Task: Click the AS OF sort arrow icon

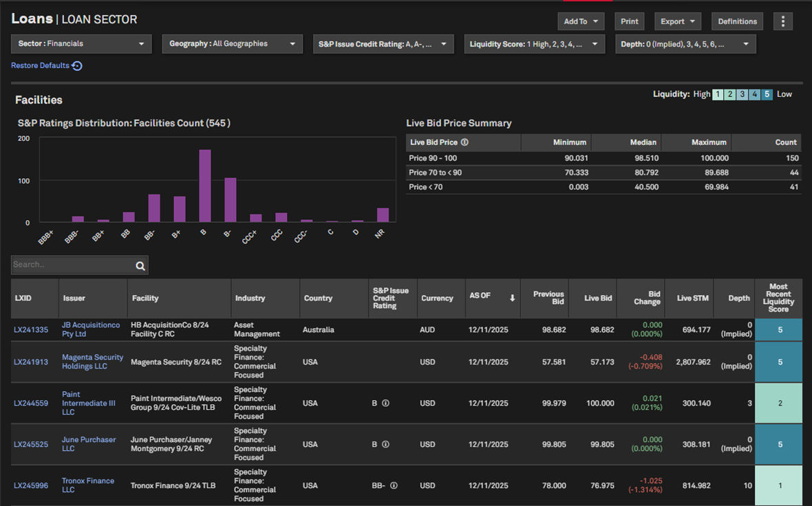Action: (x=512, y=298)
